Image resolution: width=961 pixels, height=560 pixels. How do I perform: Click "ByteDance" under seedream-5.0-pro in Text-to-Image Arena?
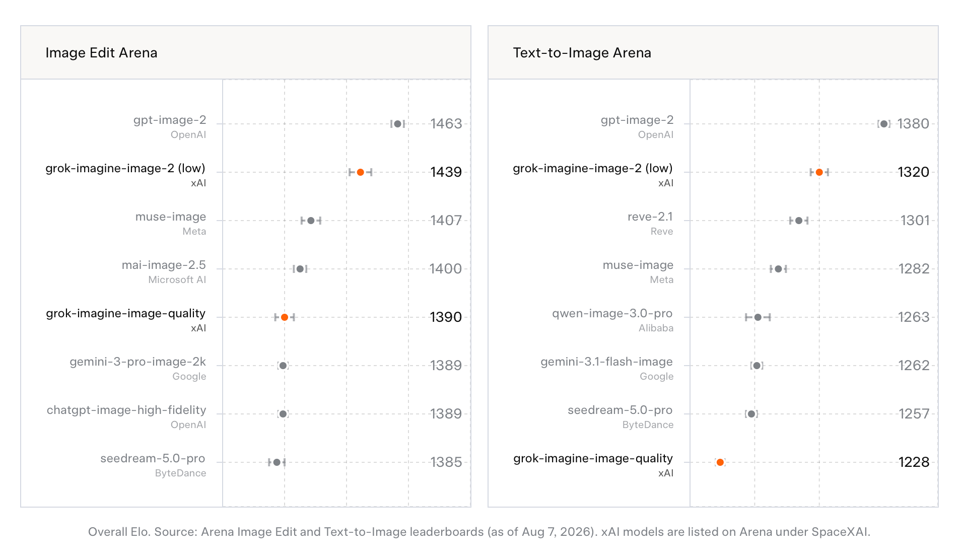[x=648, y=425]
